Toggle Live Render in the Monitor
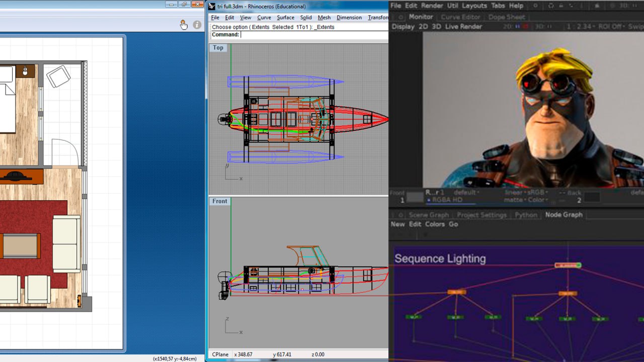 click(463, 27)
